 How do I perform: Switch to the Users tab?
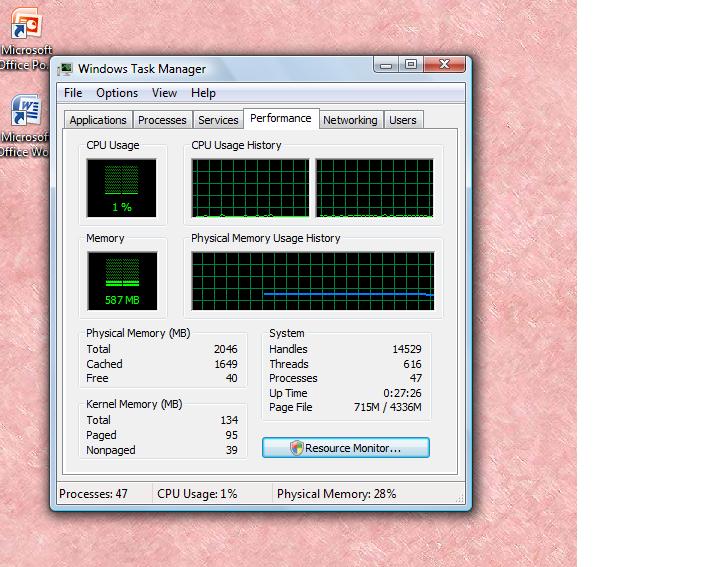click(403, 120)
